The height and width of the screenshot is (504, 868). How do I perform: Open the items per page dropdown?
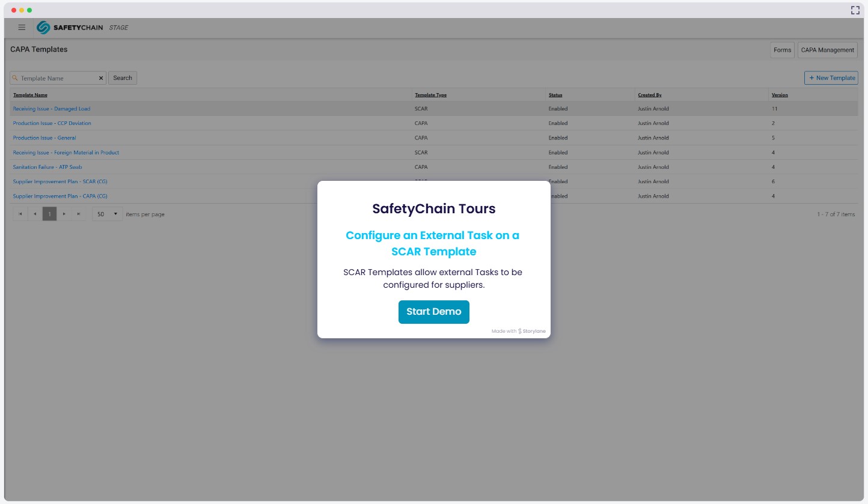tap(108, 214)
